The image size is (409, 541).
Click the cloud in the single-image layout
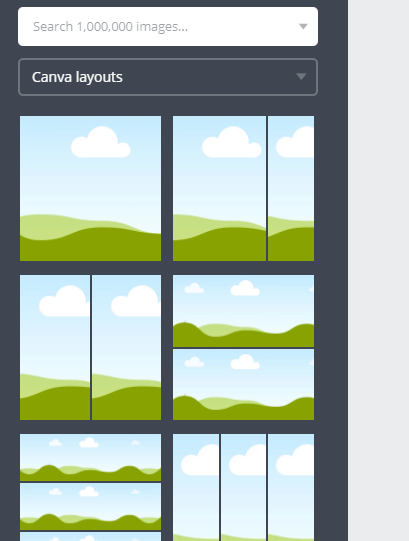pos(100,142)
